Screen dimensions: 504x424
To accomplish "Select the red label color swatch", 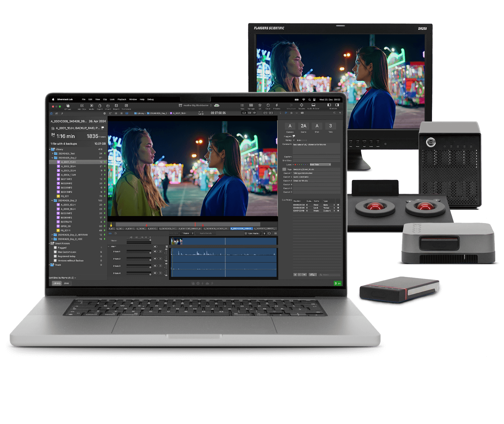I will 295,165.
